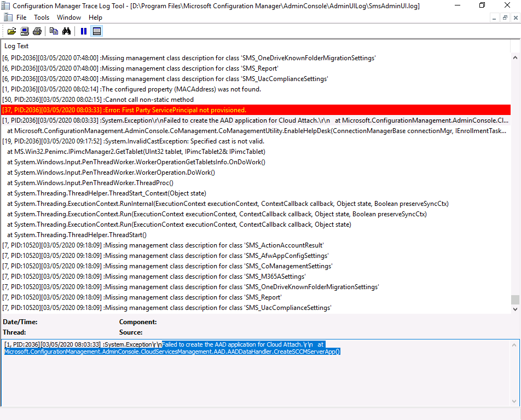
Task: Click the document icon beside File menu
Action: tap(8, 18)
